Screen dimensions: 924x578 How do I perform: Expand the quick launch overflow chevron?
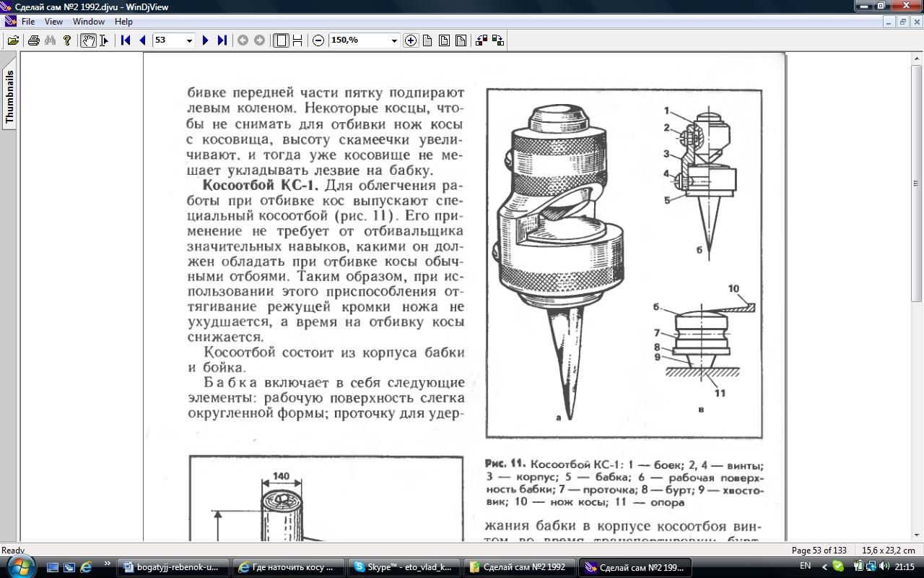tap(108, 564)
